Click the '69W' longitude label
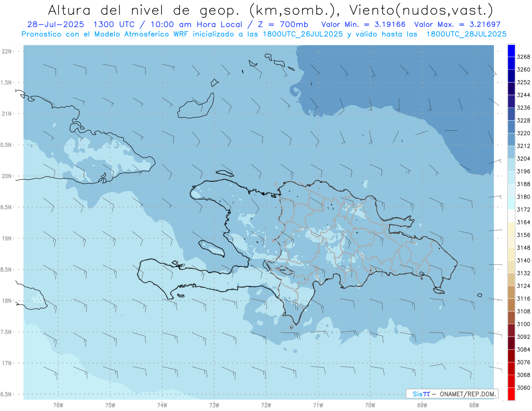Image resolution: width=532 pixels, height=411 pixels. click(x=422, y=405)
